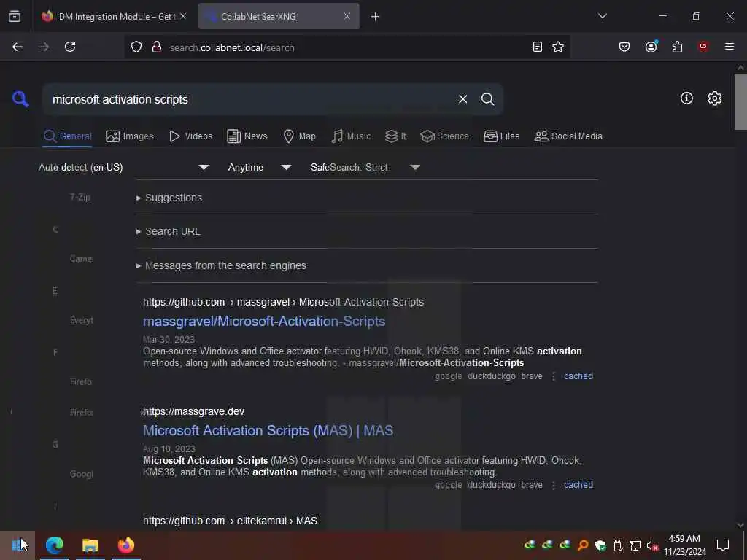Screen dimensions: 747x560
Task: Open options dots for massgrave.dev result
Action: [x=553, y=485]
